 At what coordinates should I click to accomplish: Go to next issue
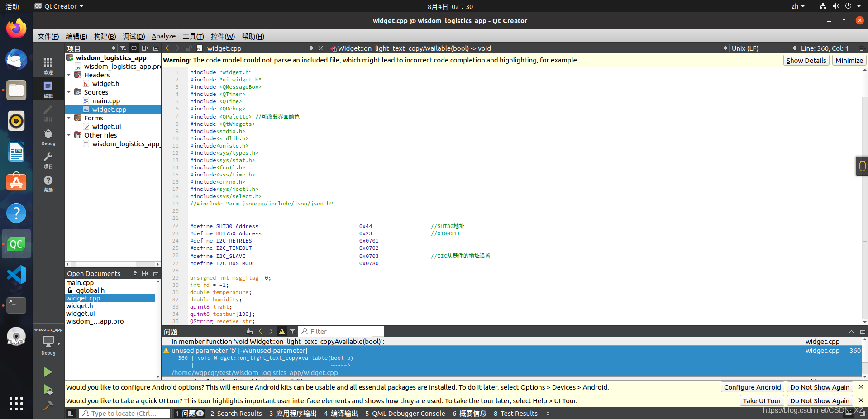coord(271,331)
